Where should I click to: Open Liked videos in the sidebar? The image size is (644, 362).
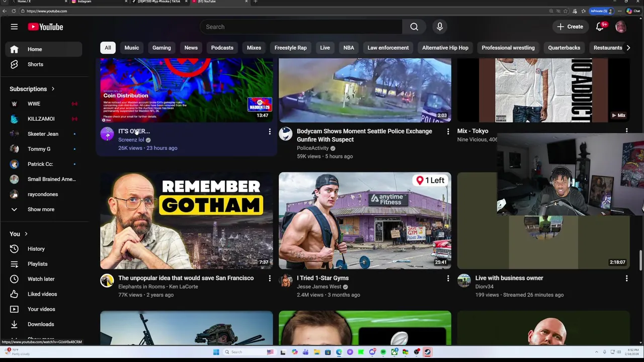click(44, 294)
